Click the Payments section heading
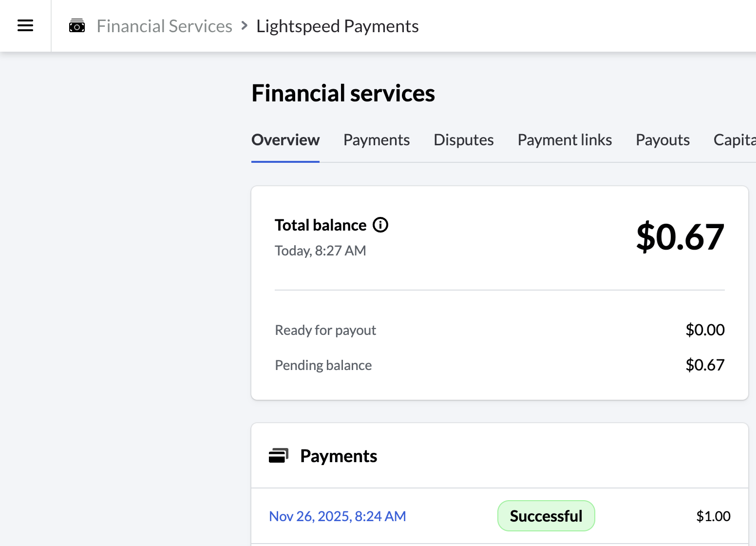 tap(339, 456)
